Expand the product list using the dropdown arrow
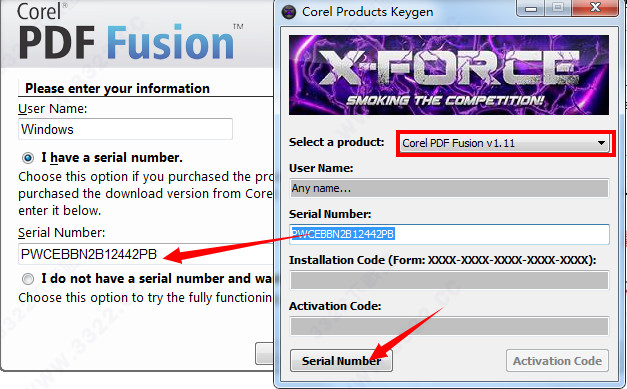Image resolution: width=627 pixels, height=389 pixels. (601, 143)
